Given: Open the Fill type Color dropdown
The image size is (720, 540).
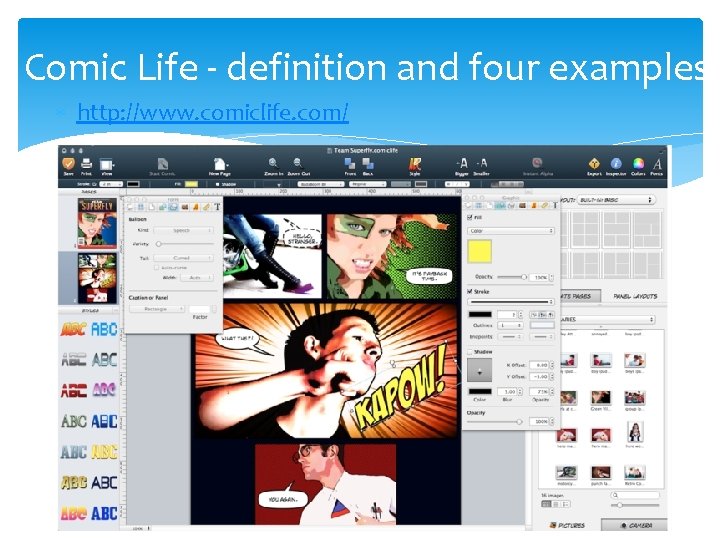Looking at the screenshot, I should 511,231.
